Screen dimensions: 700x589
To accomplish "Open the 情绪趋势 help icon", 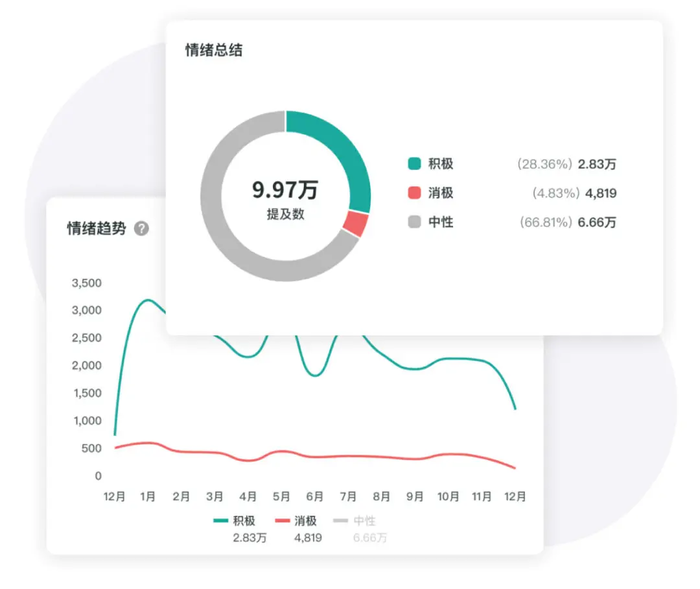I will click(142, 228).
